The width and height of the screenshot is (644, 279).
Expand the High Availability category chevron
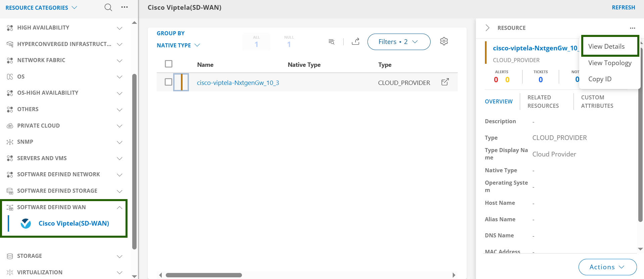coord(119,28)
